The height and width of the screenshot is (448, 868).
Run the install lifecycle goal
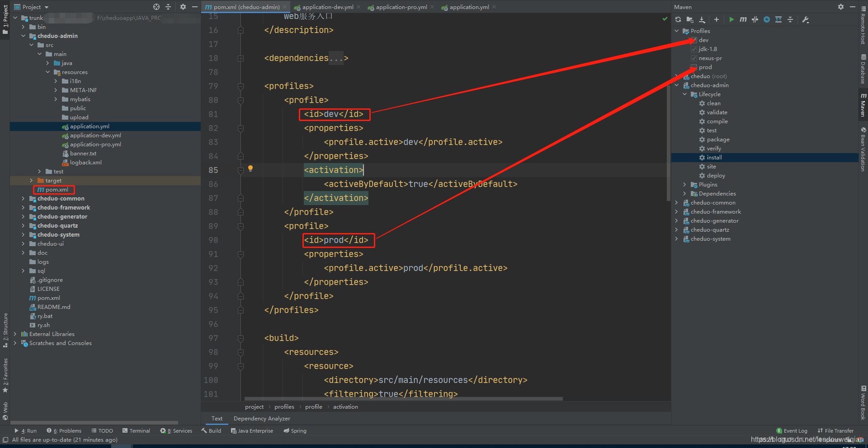tap(714, 158)
